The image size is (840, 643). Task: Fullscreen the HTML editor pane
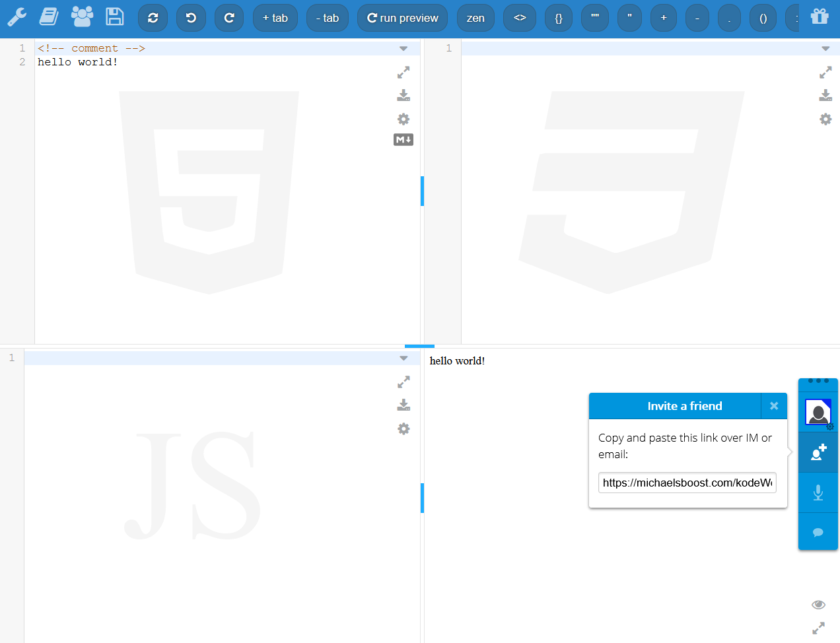(x=403, y=73)
